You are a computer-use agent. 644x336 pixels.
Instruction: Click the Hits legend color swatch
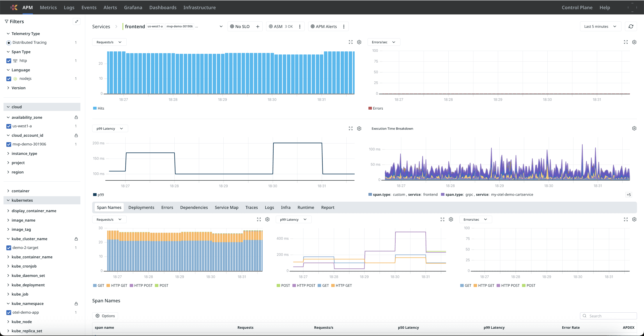click(95, 108)
